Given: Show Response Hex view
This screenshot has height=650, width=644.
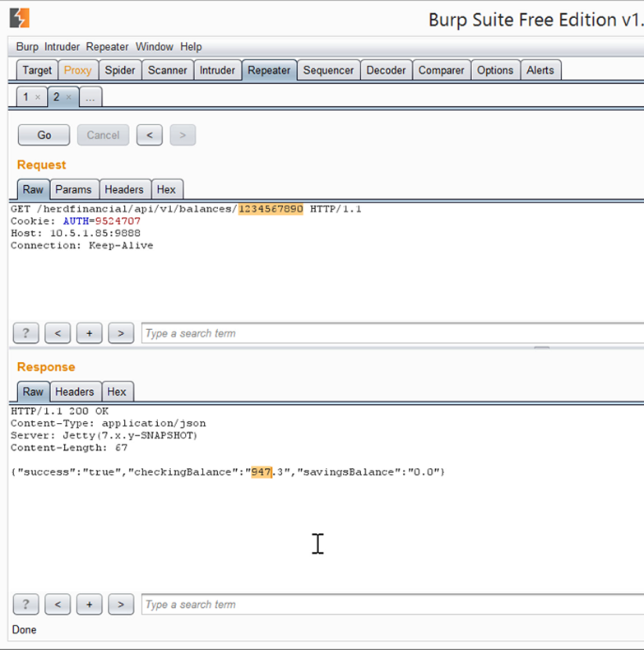Looking at the screenshot, I should coord(117,392).
